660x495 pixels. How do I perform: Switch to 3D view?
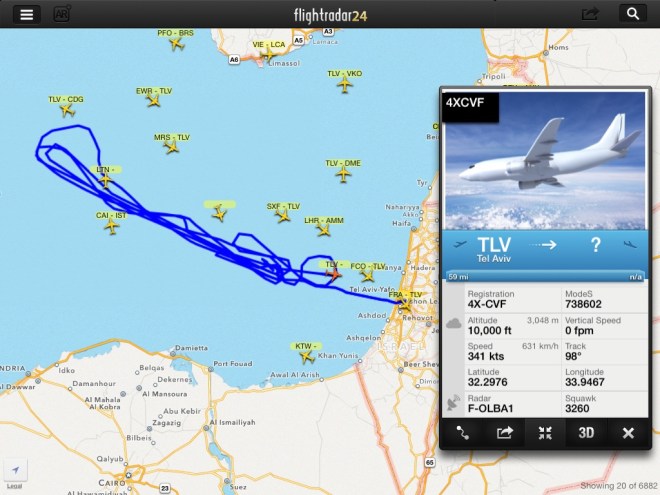pyautogui.click(x=586, y=433)
